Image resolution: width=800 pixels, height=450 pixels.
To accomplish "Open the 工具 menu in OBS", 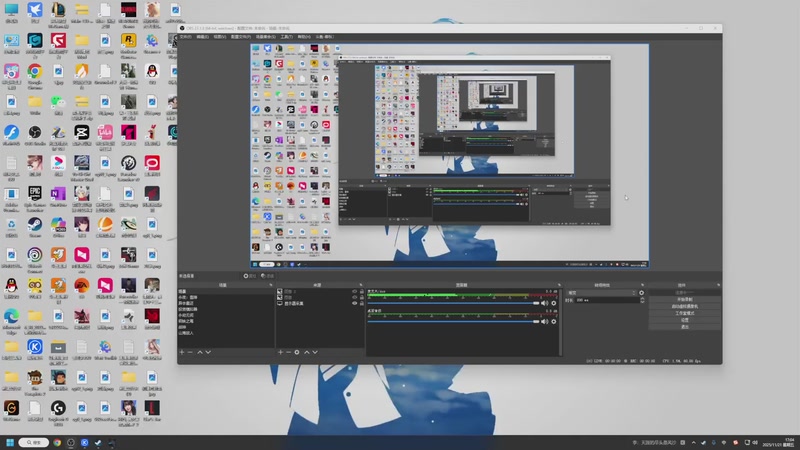I will pyautogui.click(x=286, y=37).
